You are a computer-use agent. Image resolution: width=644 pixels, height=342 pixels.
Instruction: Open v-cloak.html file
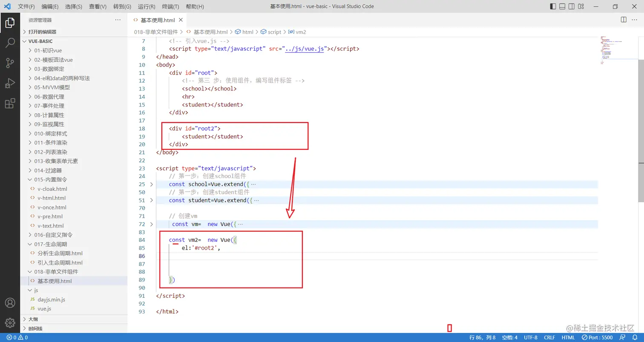tap(74, 189)
